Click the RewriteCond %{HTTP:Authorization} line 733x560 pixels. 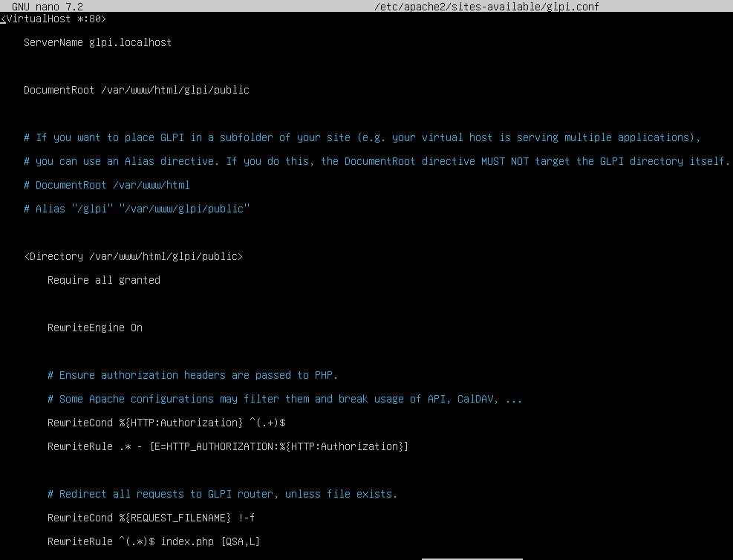(166, 423)
